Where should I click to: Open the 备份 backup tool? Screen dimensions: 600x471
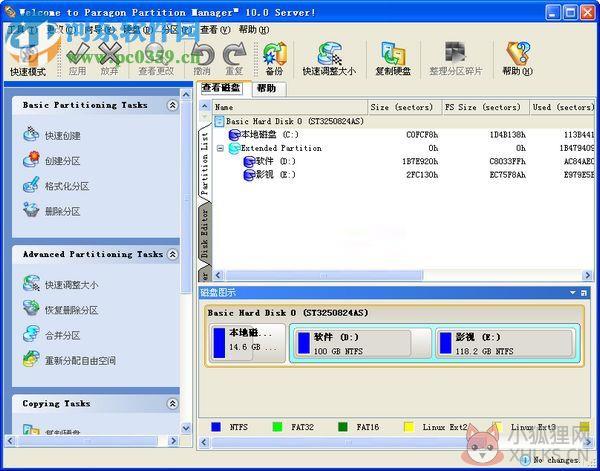(x=274, y=59)
